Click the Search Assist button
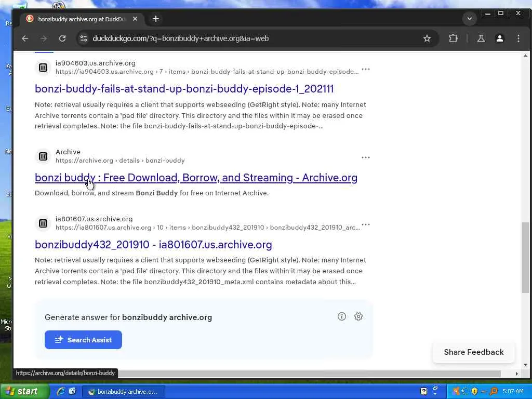This screenshot has height=399, width=532. pyautogui.click(x=83, y=340)
